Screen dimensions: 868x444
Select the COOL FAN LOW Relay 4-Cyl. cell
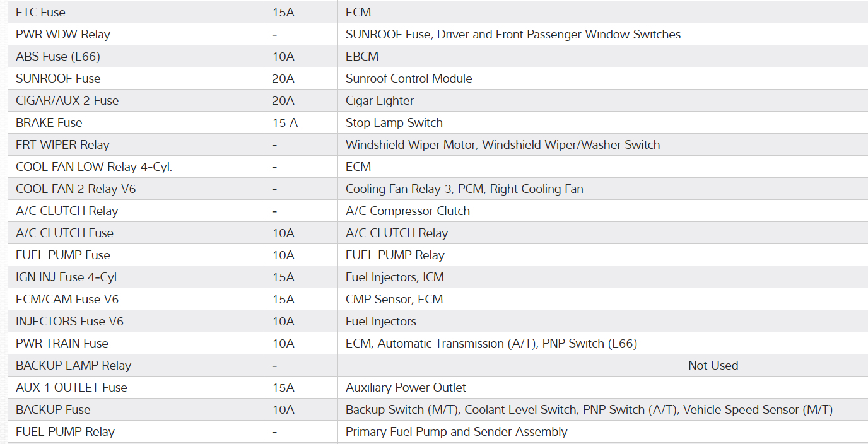click(94, 166)
